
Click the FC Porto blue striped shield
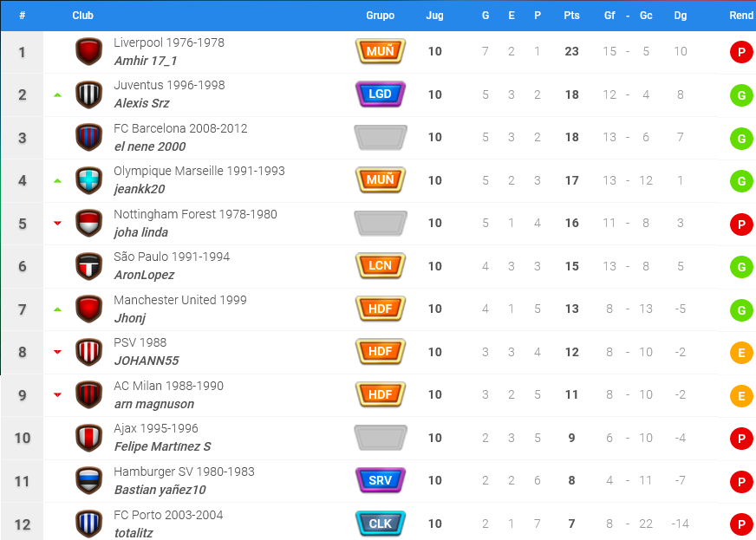click(89, 524)
